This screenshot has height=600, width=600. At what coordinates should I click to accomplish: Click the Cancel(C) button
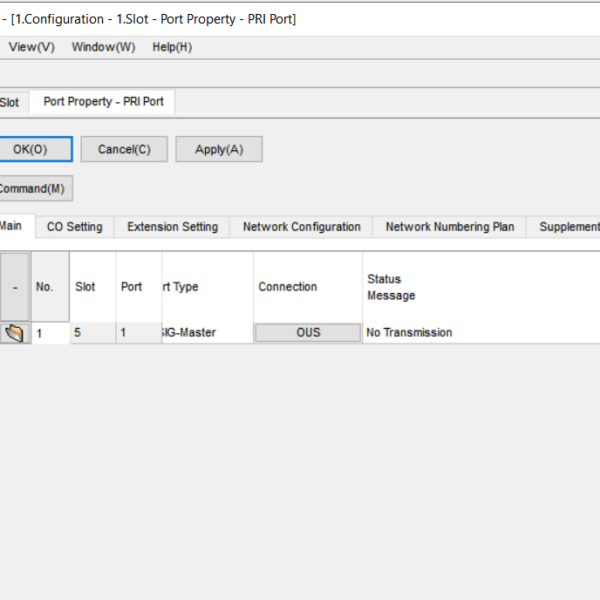[x=124, y=149]
